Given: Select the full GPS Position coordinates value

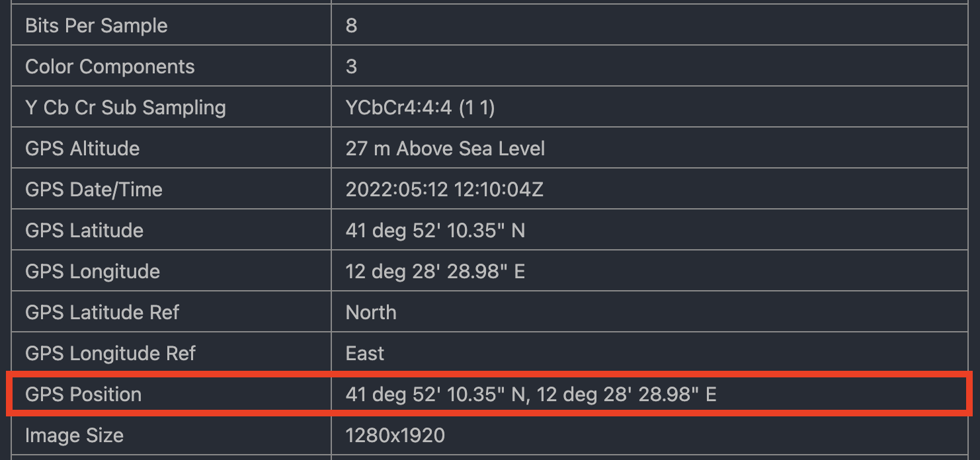Looking at the screenshot, I should click(x=530, y=395).
